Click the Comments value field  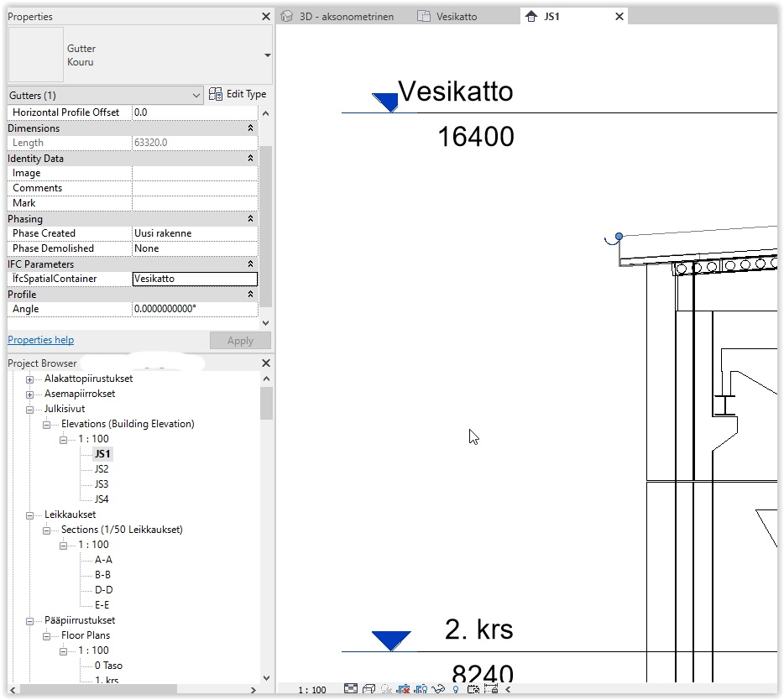tap(195, 188)
